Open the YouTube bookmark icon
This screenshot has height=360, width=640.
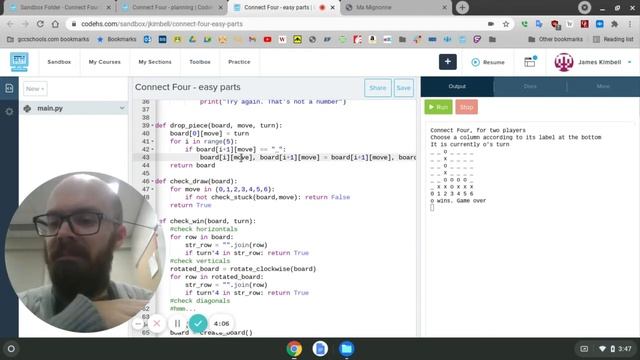tap(267, 40)
